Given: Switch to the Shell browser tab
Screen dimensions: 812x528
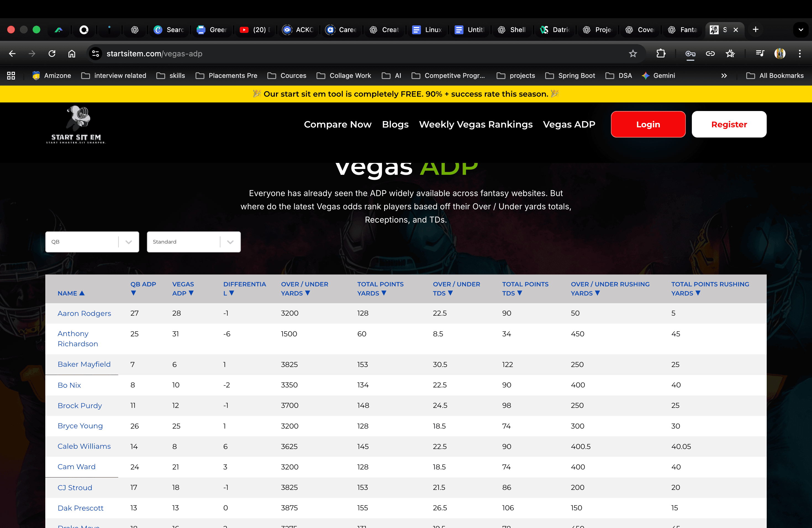Looking at the screenshot, I should click(x=512, y=30).
